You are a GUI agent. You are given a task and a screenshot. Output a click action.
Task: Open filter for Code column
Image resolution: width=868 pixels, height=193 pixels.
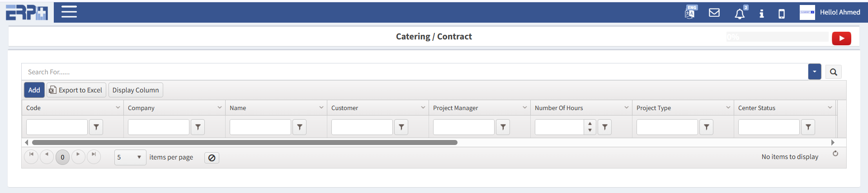[x=96, y=127]
